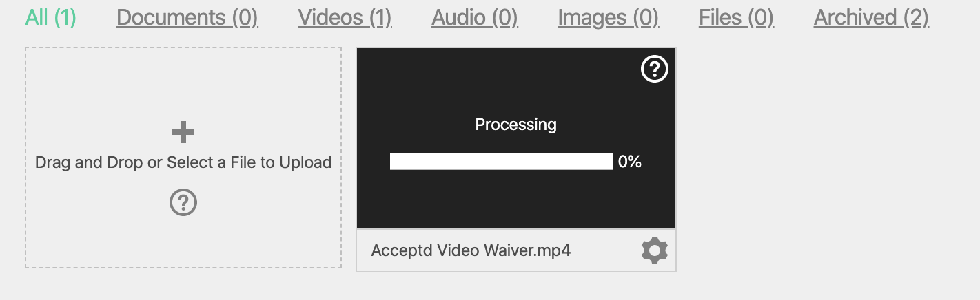Screen dimensions: 980x300
Task: Show the Audio (0) tab
Action: [x=475, y=17]
